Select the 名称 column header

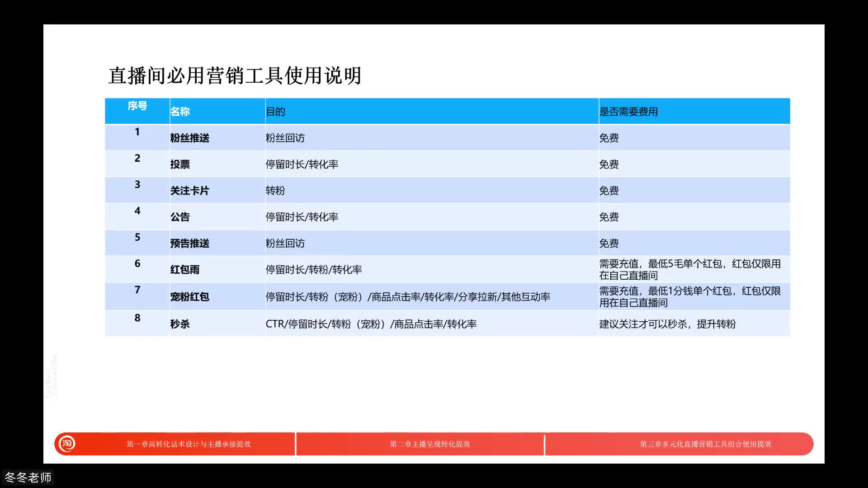pos(180,112)
